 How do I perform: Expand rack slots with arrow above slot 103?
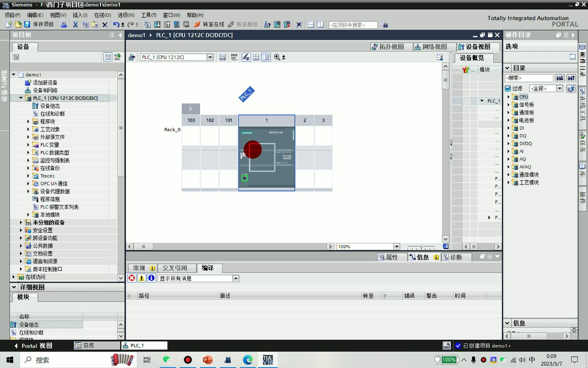191,109
